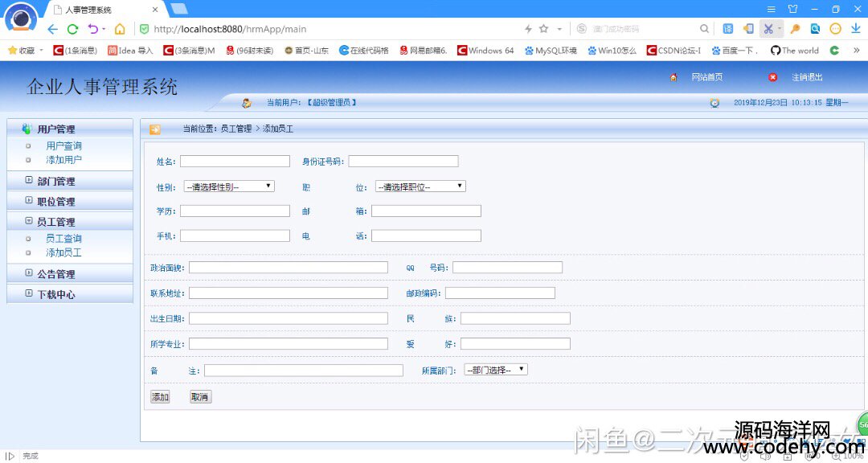
Task: Open the 职位 position dropdown
Action: tap(420, 186)
